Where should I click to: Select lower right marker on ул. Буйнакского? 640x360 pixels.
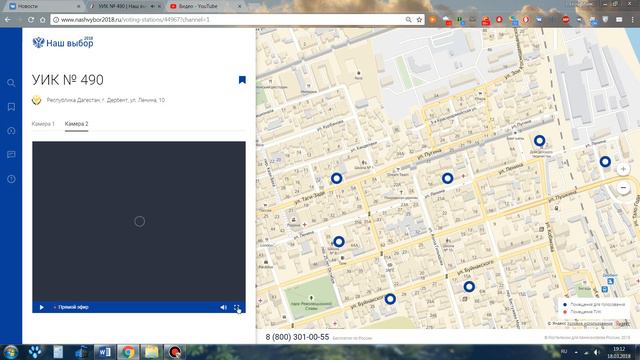coord(469,287)
